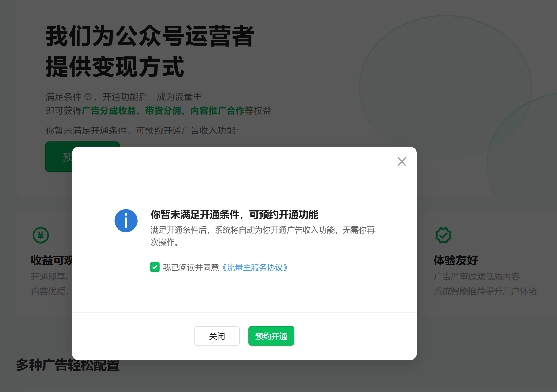
Task: Click the green 预约开通 button in the dialog
Action: click(x=271, y=336)
